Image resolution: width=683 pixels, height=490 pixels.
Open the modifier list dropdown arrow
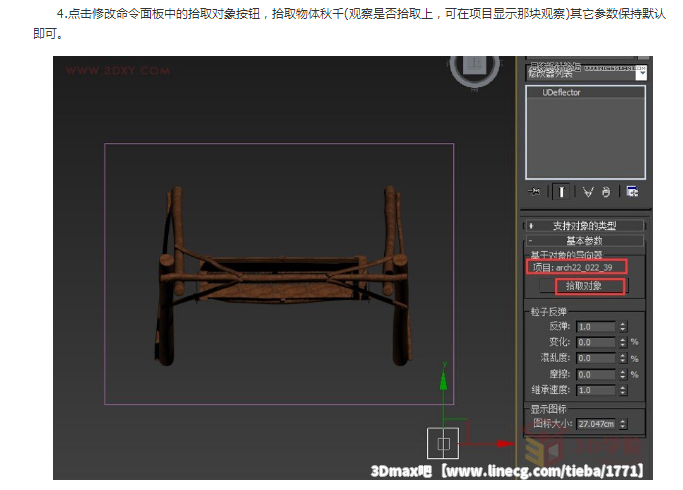tap(642, 74)
